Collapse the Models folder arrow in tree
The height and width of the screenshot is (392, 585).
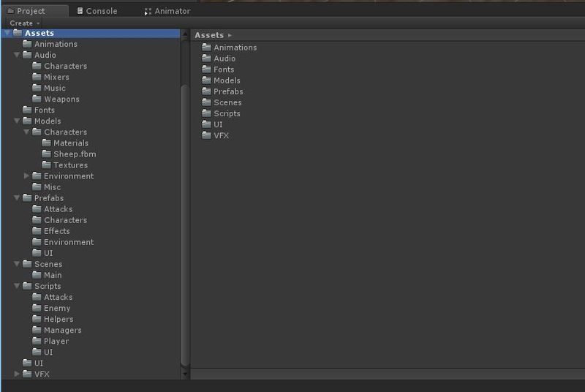click(17, 121)
